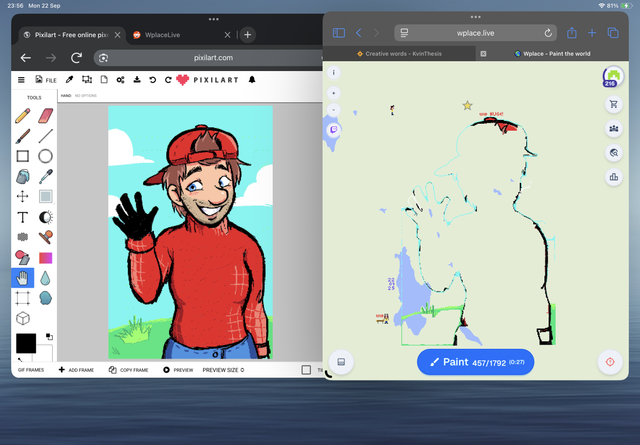Reload the pixilart.com page
Image resolution: width=640 pixels, height=445 pixels.
point(76,58)
